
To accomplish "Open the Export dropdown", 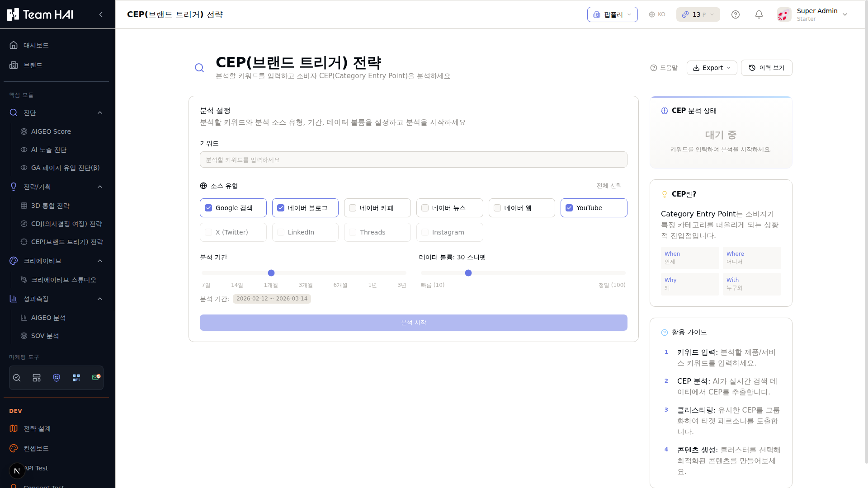I will click(x=712, y=68).
